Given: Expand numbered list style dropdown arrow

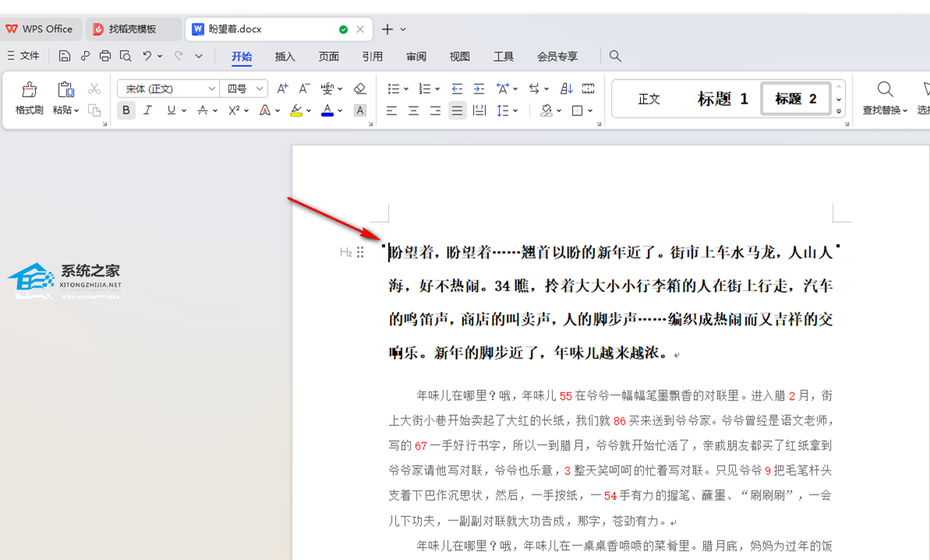Looking at the screenshot, I should (x=437, y=89).
